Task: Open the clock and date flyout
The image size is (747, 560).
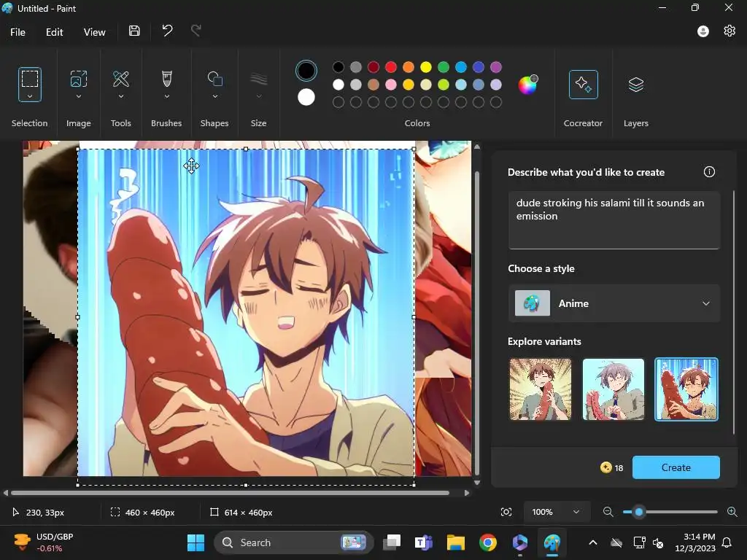Action: 695,542
